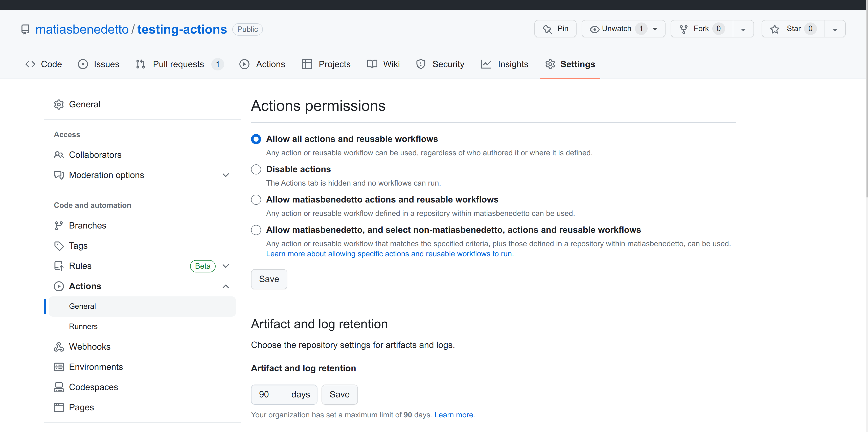
Task: Click the Branches git-branch icon
Action: tap(59, 226)
